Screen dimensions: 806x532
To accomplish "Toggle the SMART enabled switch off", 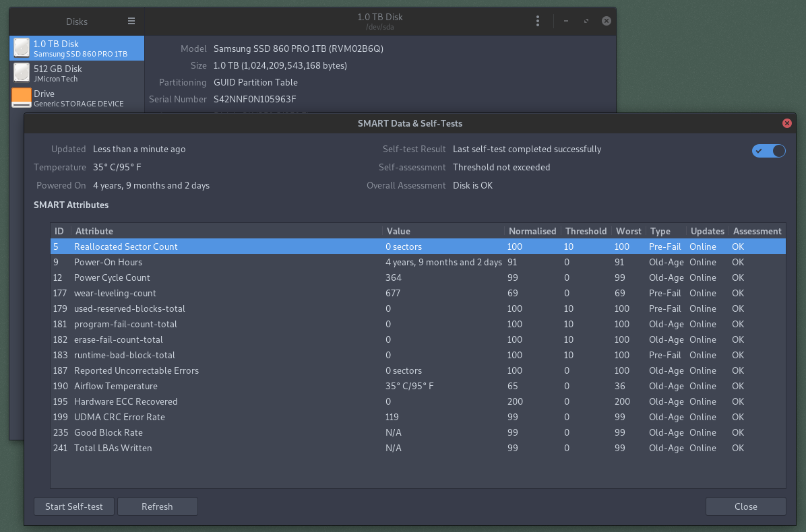I will click(x=768, y=150).
